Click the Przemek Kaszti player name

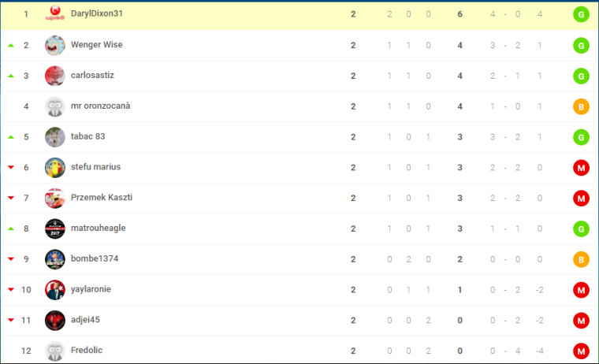click(102, 198)
